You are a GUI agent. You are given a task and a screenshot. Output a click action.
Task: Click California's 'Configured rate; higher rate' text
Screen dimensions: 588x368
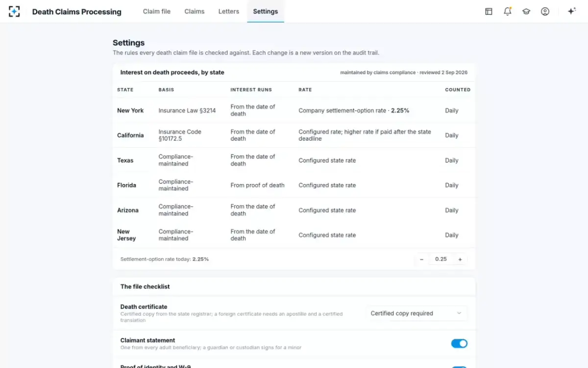tap(365, 135)
